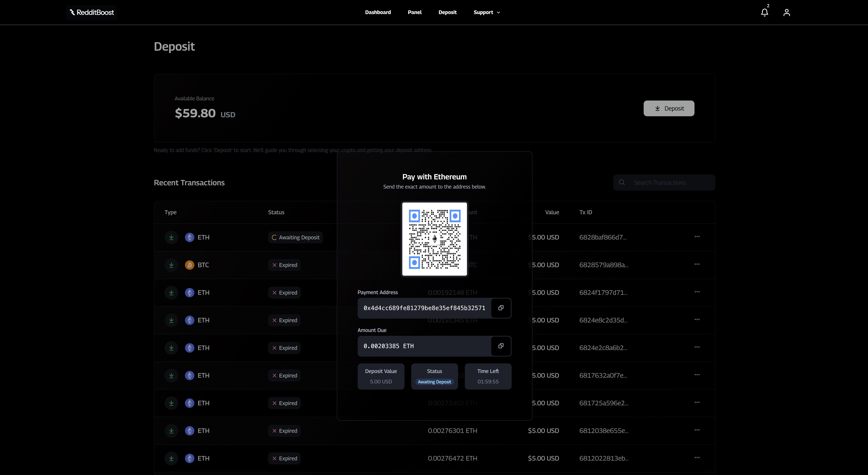This screenshot has height=475, width=868.
Task: Open options for transaction 6824e2c8a6b2
Action: [697, 347]
